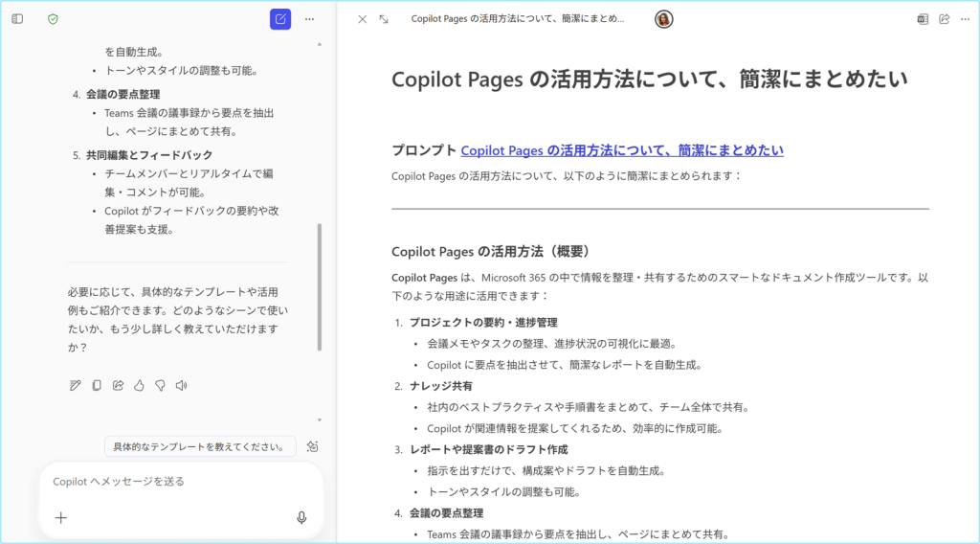Viewport: 980px width, 544px height.
Task: Open page header more options menu
Action: 966,19
